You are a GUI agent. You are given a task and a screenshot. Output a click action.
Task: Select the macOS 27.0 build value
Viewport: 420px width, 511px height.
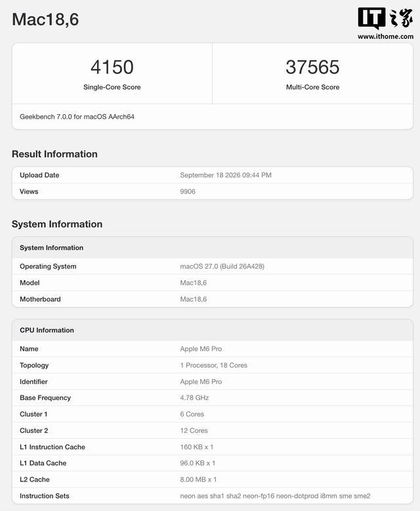coord(222,266)
